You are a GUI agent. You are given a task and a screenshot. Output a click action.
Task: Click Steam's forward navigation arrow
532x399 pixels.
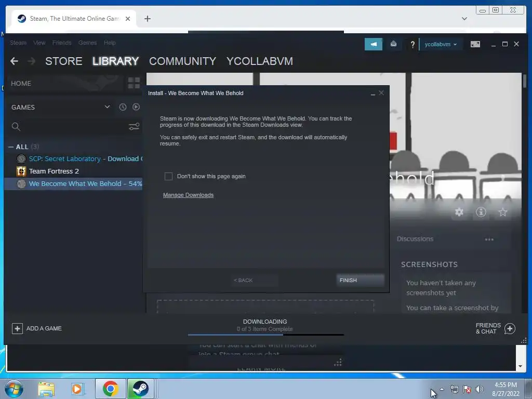pos(31,61)
